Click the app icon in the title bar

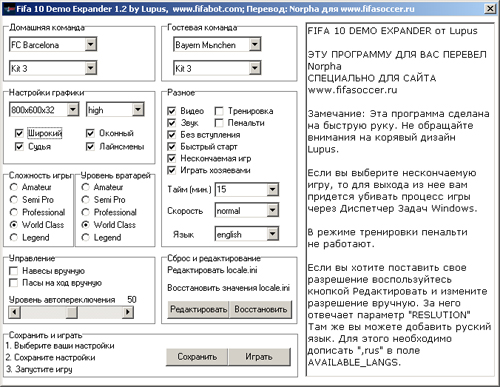tap(10, 9)
